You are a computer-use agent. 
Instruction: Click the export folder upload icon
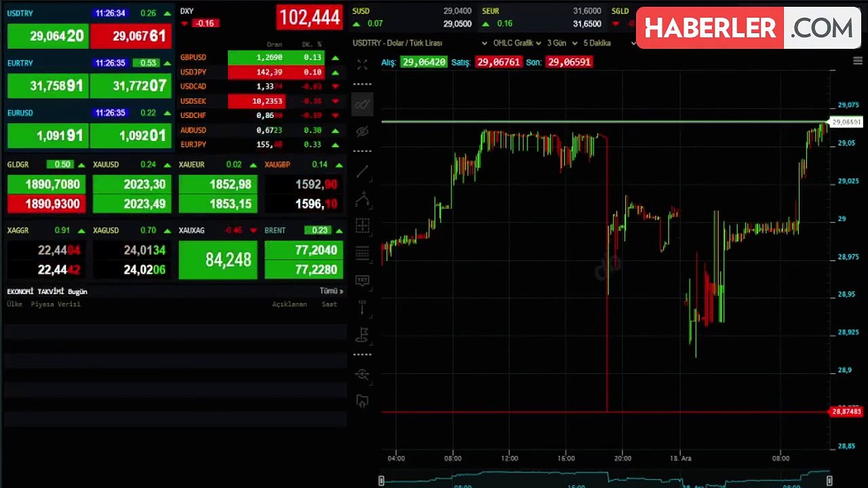pyautogui.click(x=362, y=401)
